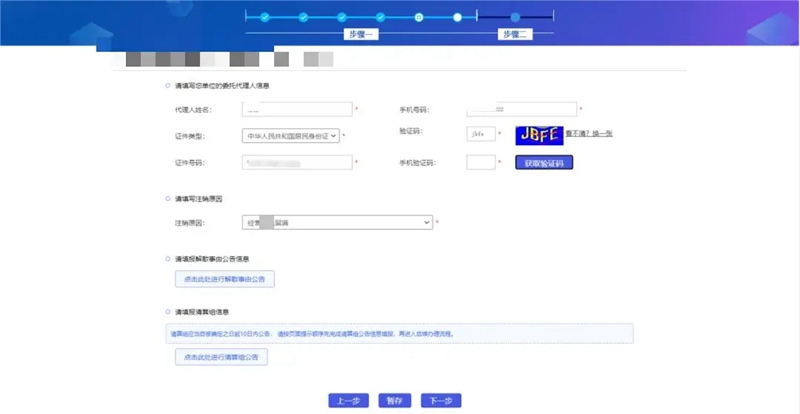
Task: Focus the 代理人姓名 input field
Action: (x=297, y=110)
